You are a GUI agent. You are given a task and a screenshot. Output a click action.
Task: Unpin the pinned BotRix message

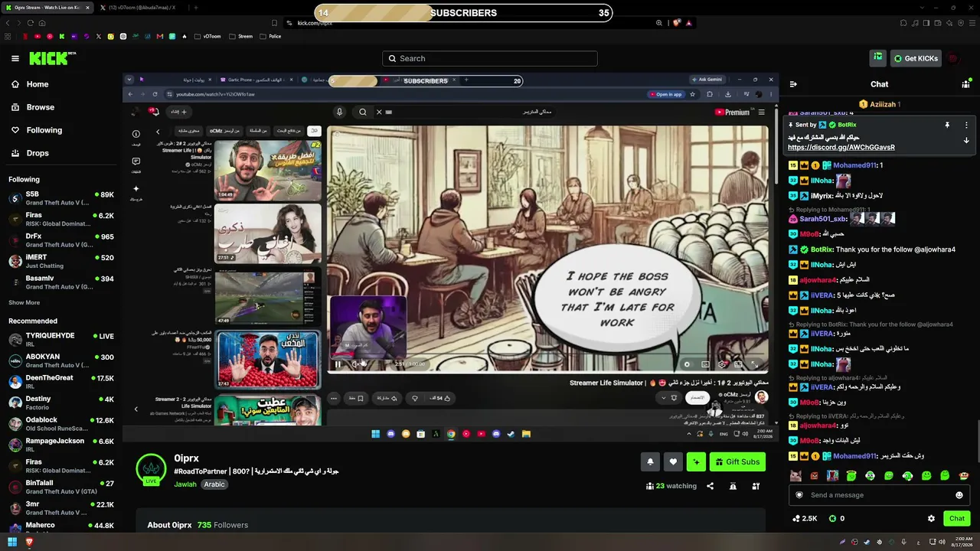click(x=947, y=125)
